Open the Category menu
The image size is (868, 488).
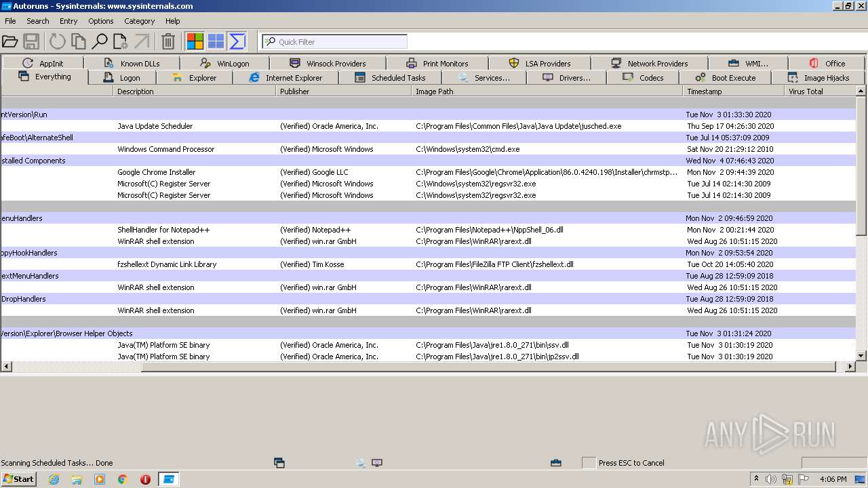[x=140, y=21]
